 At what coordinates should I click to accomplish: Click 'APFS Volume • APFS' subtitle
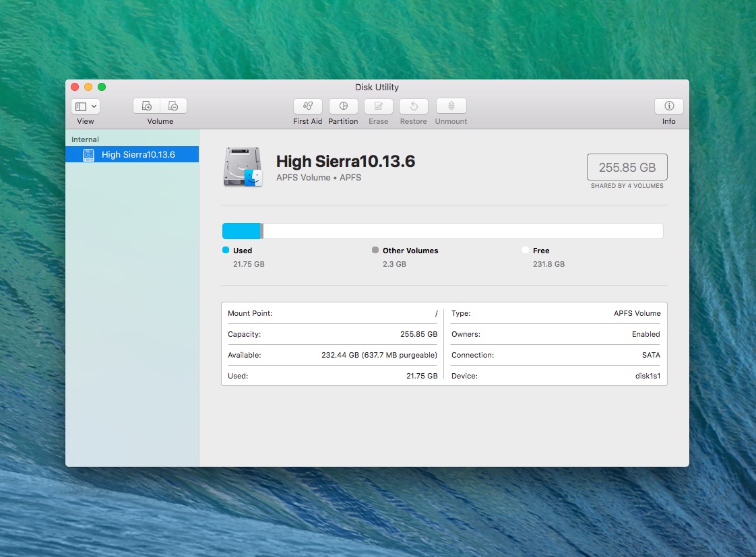coord(319,177)
